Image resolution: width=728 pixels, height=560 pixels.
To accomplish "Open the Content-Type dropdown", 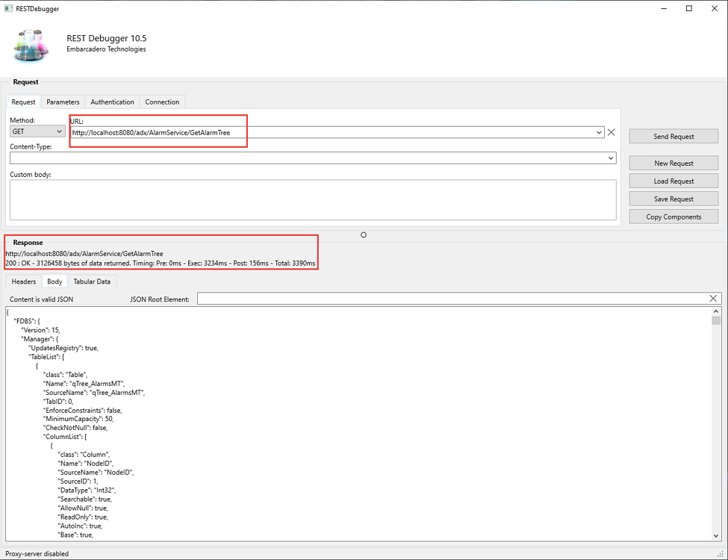I will pos(611,158).
